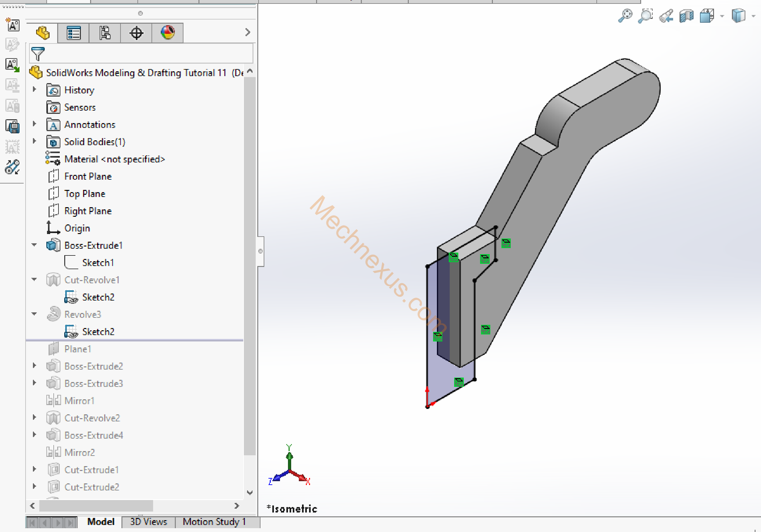The width and height of the screenshot is (761, 532).
Task: Collapse the Boss-Extrude1 feature node
Action: [34, 245]
